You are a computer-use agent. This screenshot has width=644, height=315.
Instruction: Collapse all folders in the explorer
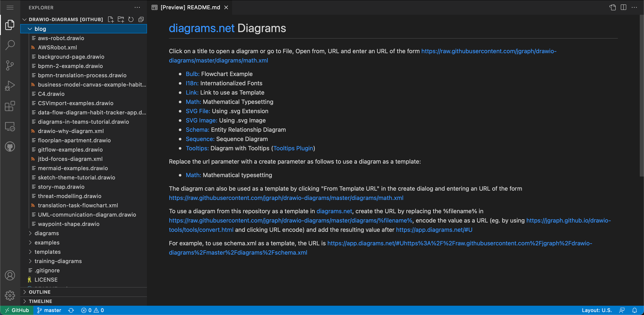141,19
